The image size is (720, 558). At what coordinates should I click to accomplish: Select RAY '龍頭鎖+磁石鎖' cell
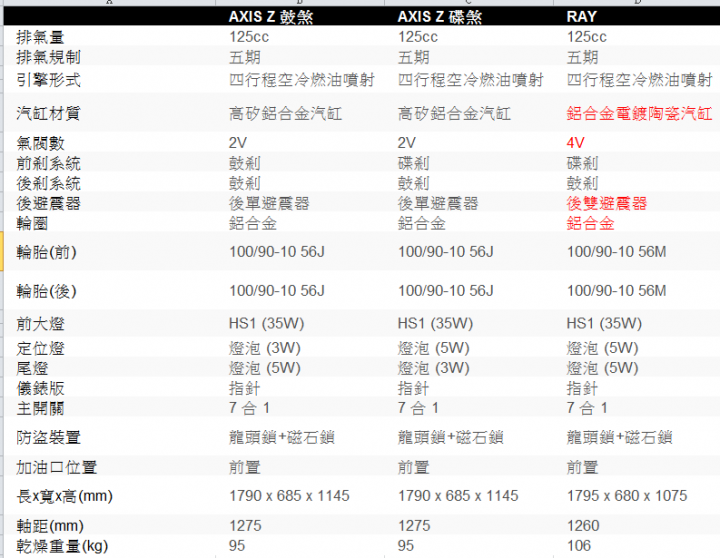[x=619, y=437]
